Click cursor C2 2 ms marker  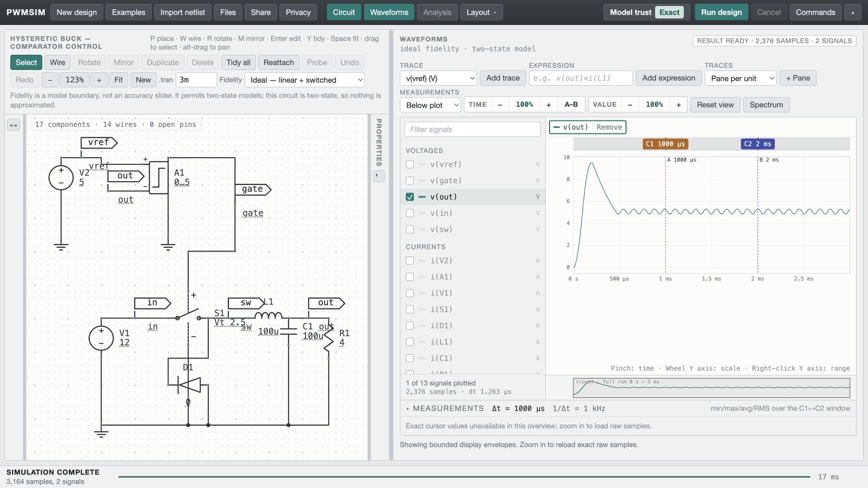[x=758, y=144]
